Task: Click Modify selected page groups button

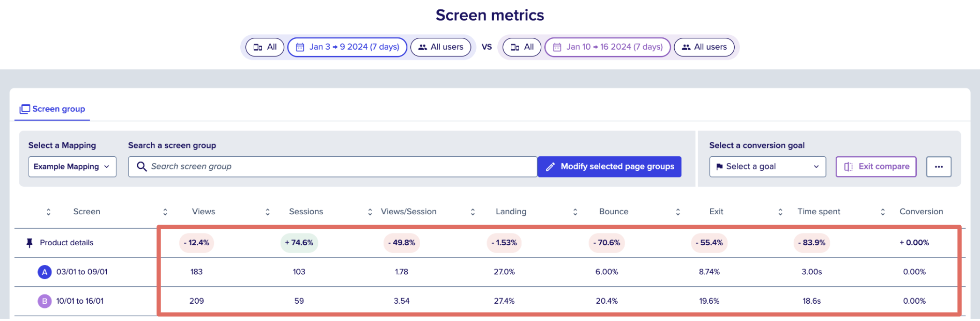Action: click(x=609, y=167)
